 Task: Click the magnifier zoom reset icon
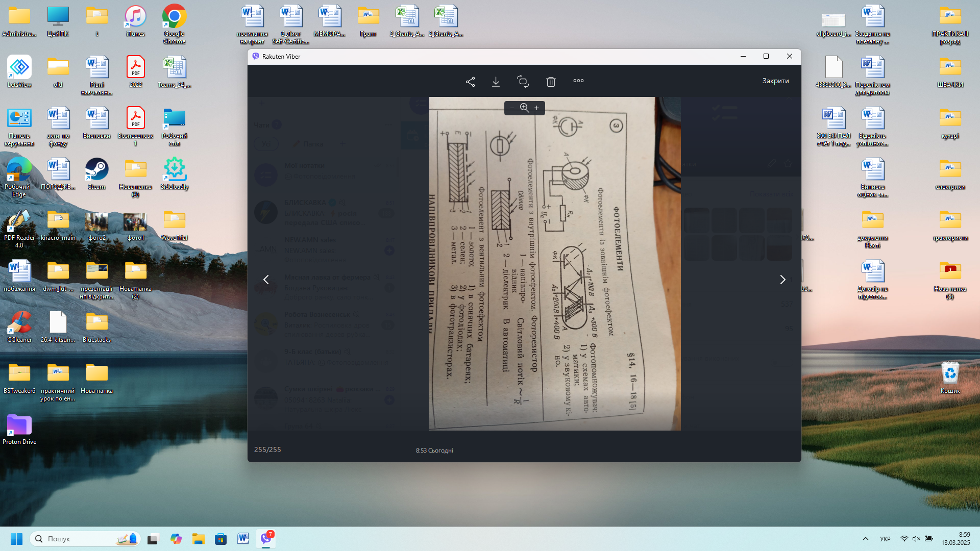point(524,108)
